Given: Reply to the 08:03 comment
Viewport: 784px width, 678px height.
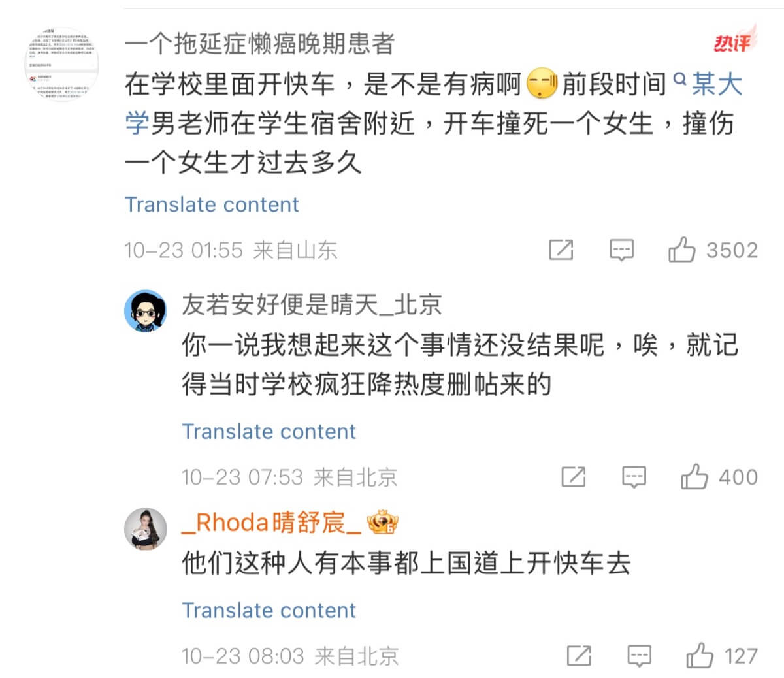Looking at the screenshot, I should coord(639,655).
